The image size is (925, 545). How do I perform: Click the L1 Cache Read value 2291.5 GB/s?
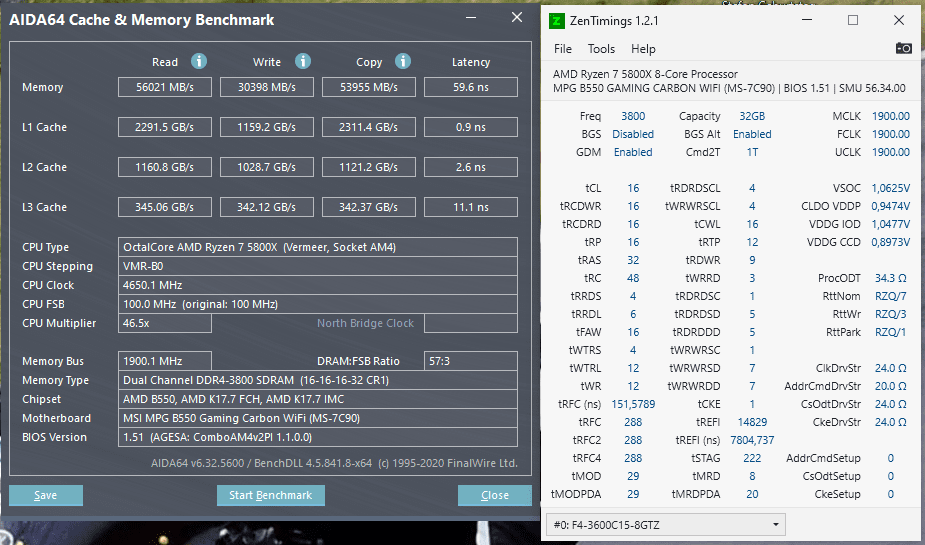165,127
